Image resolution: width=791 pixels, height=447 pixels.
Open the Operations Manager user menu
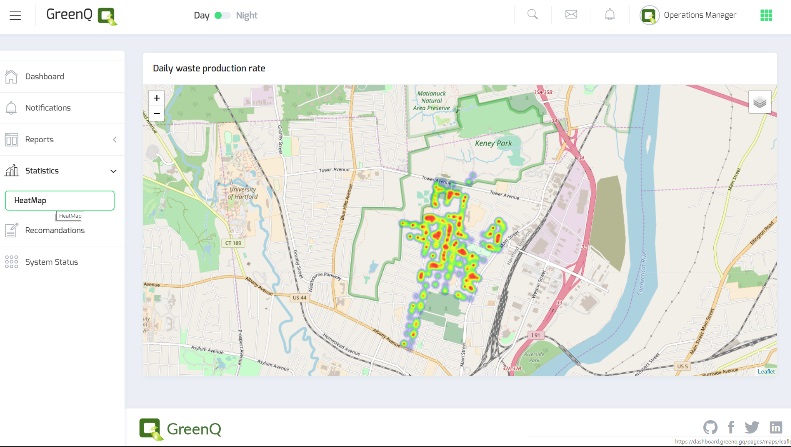point(688,15)
